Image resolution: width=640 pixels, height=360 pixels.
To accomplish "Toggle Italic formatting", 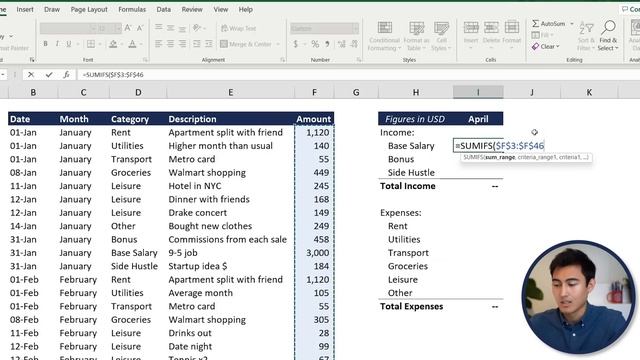I will 57,44.
